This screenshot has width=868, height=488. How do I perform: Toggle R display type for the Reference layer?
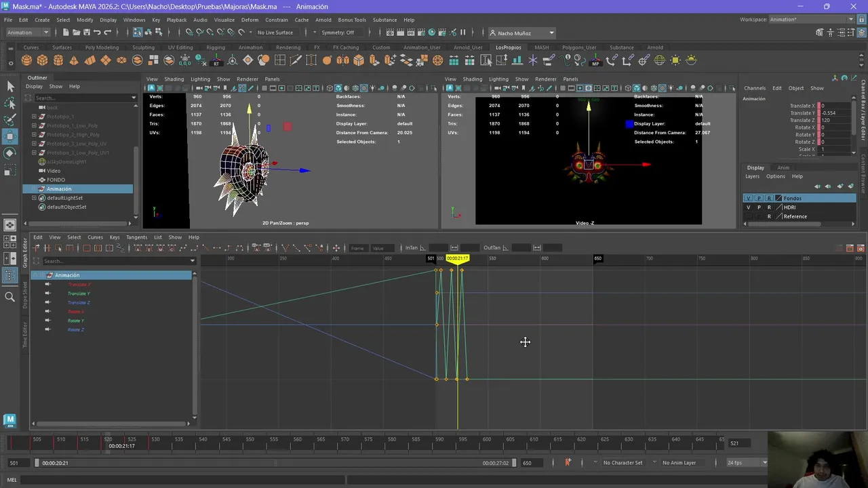point(769,216)
